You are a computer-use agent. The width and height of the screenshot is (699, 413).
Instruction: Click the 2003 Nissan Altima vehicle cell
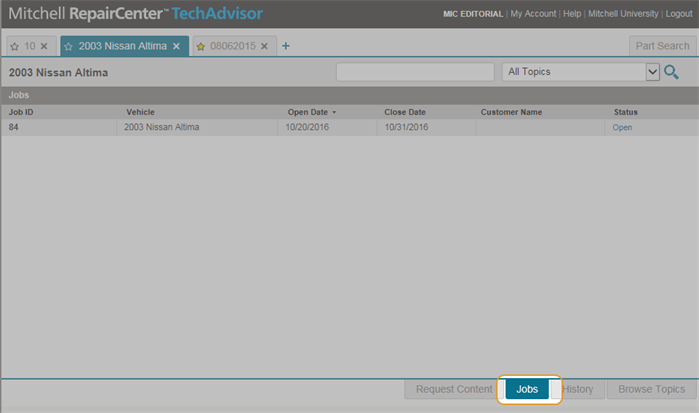click(197, 127)
